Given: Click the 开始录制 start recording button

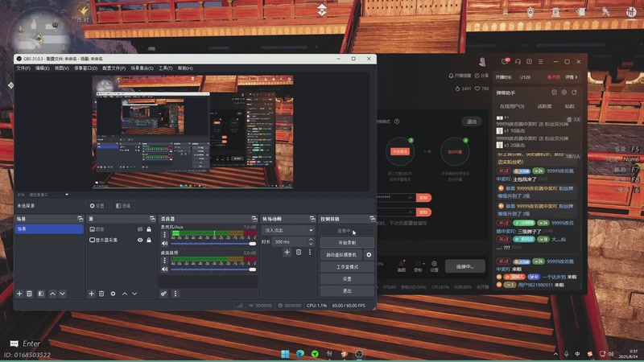Looking at the screenshot, I should point(347,243).
